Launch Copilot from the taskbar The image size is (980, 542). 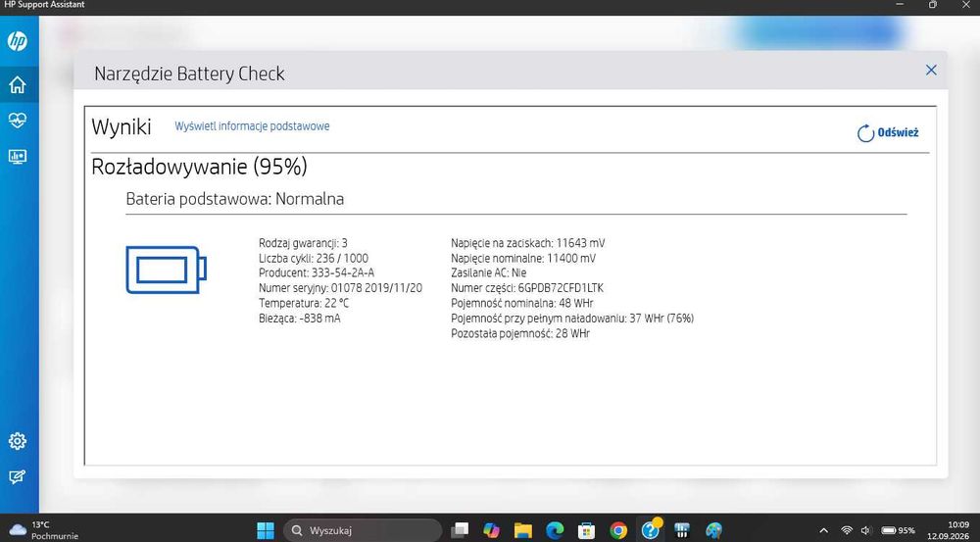coord(492,531)
